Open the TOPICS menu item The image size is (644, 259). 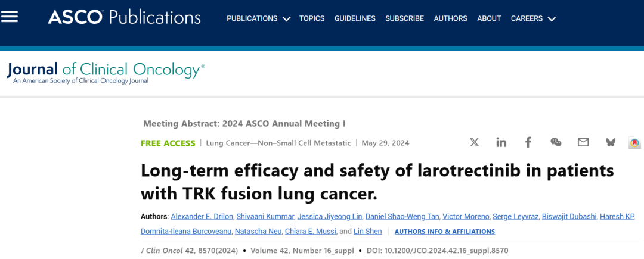click(312, 18)
